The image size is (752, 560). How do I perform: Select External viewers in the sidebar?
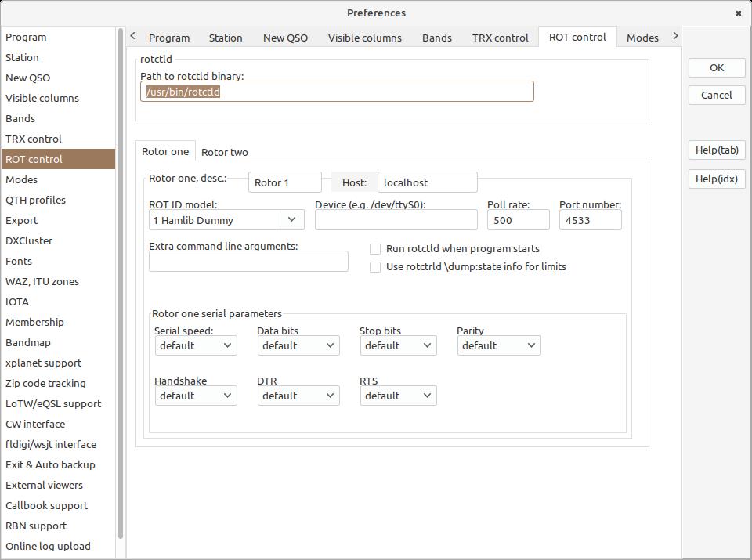[58, 486]
